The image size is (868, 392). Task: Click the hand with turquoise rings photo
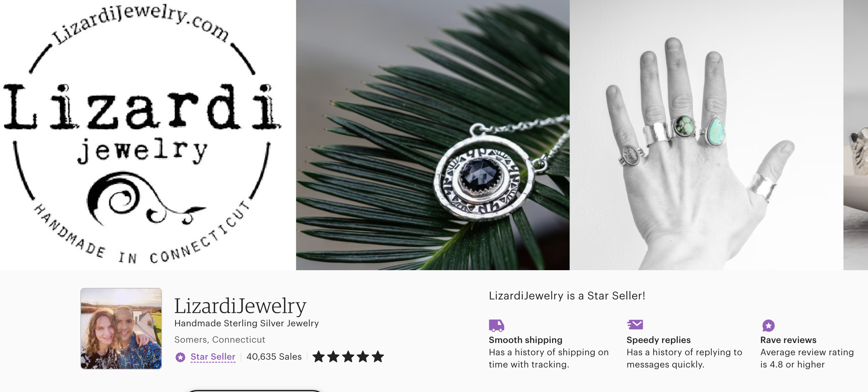pyautogui.click(x=706, y=135)
